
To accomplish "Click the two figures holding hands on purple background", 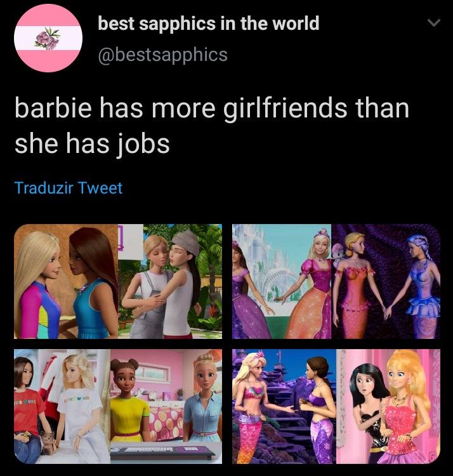I will tap(386, 281).
